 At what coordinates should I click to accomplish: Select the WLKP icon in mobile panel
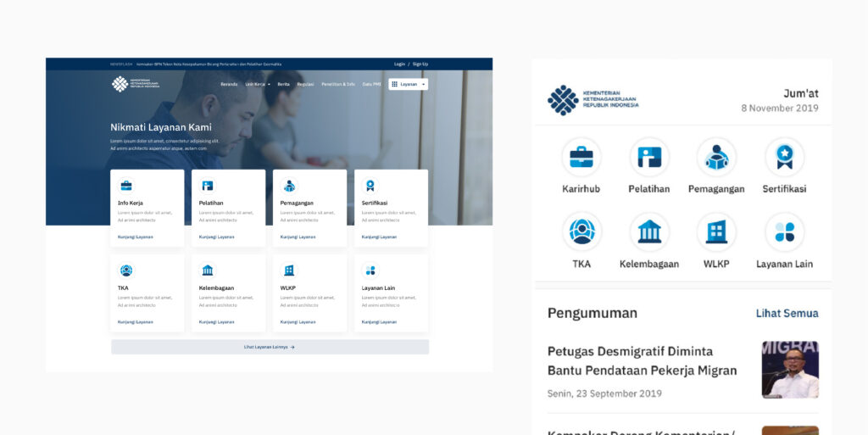point(716,231)
